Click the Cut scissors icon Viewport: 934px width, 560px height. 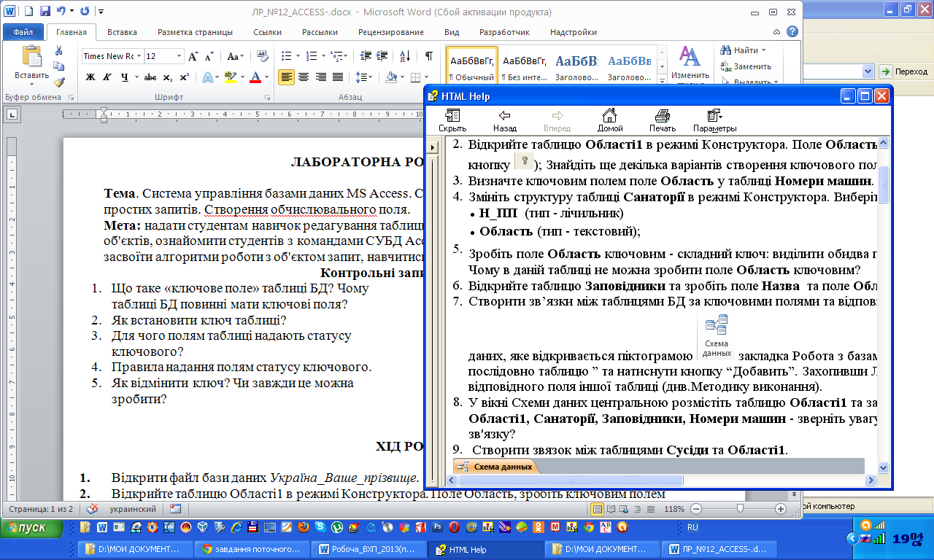coord(59,50)
